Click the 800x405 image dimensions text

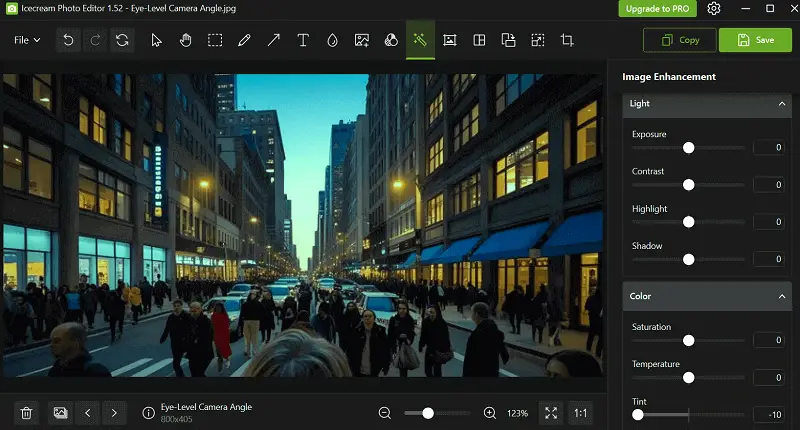177,419
